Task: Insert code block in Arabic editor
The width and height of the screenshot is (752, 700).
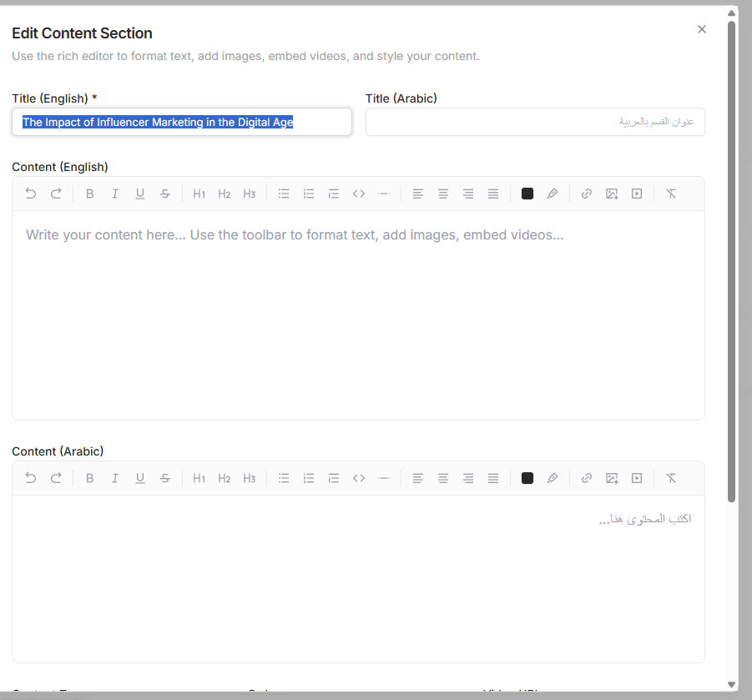Action: point(359,478)
